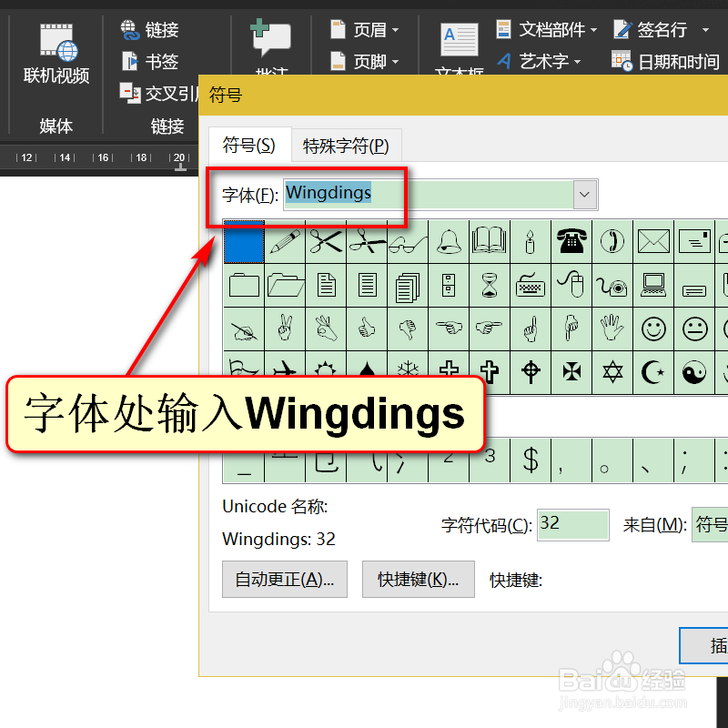Open the Cross-reference (交叉引用) command

(x=158, y=94)
